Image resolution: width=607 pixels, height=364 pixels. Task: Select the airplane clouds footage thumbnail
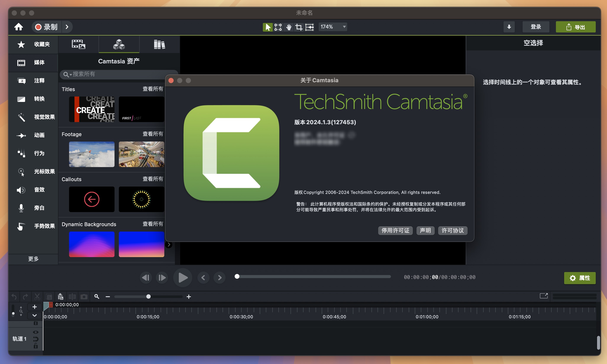pos(92,154)
